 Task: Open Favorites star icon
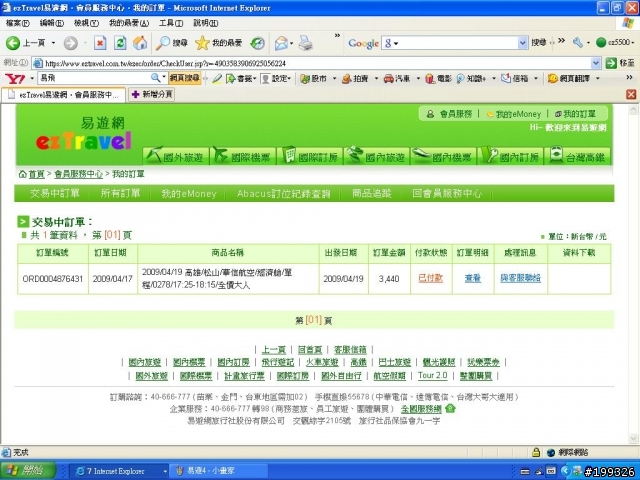click(x=202, y=43)
